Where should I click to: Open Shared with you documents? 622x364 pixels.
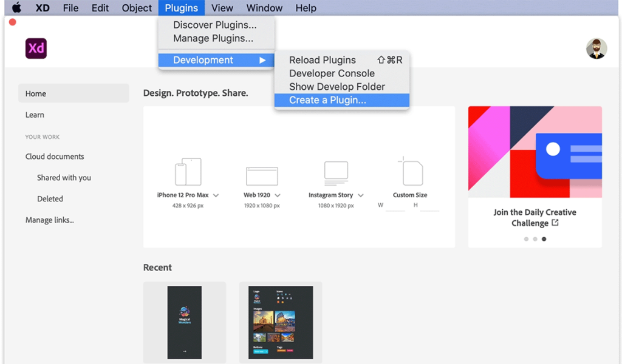point(64,177)
